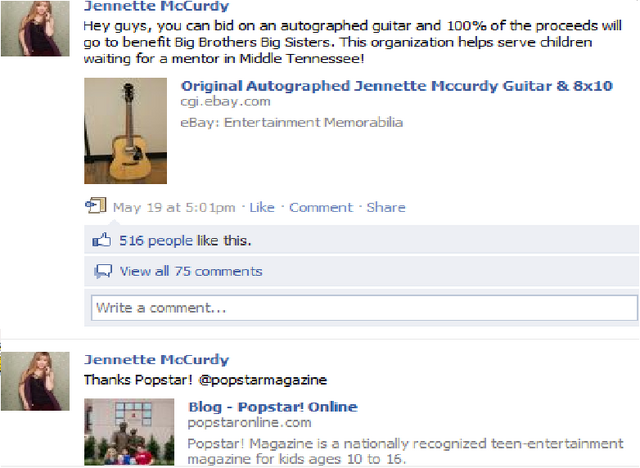The image size is (640, 468).
Task: Open Jennette McCurdy's first post profile picture
Action: 35,28
